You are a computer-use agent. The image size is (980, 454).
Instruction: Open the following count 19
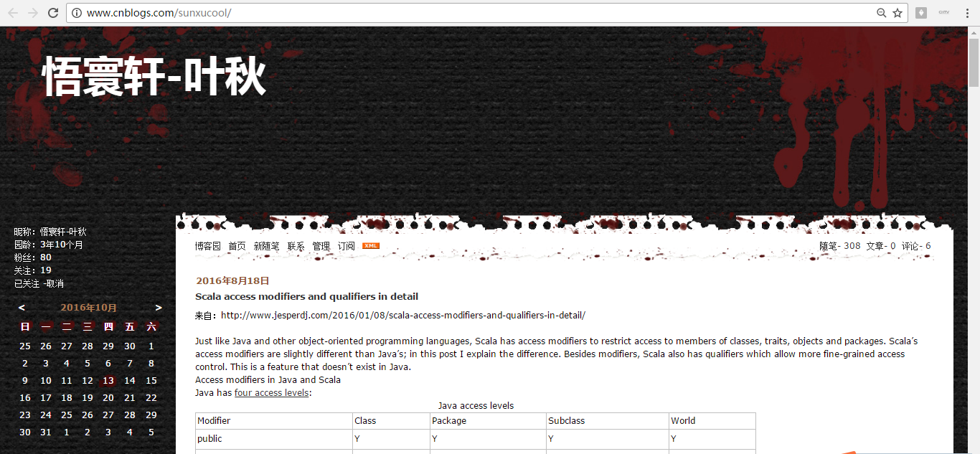click(x=46, y=270)
